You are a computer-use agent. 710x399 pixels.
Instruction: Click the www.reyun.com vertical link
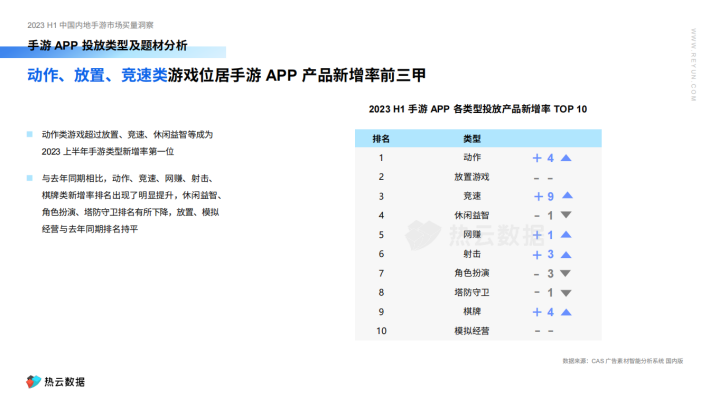pos(693,65)
